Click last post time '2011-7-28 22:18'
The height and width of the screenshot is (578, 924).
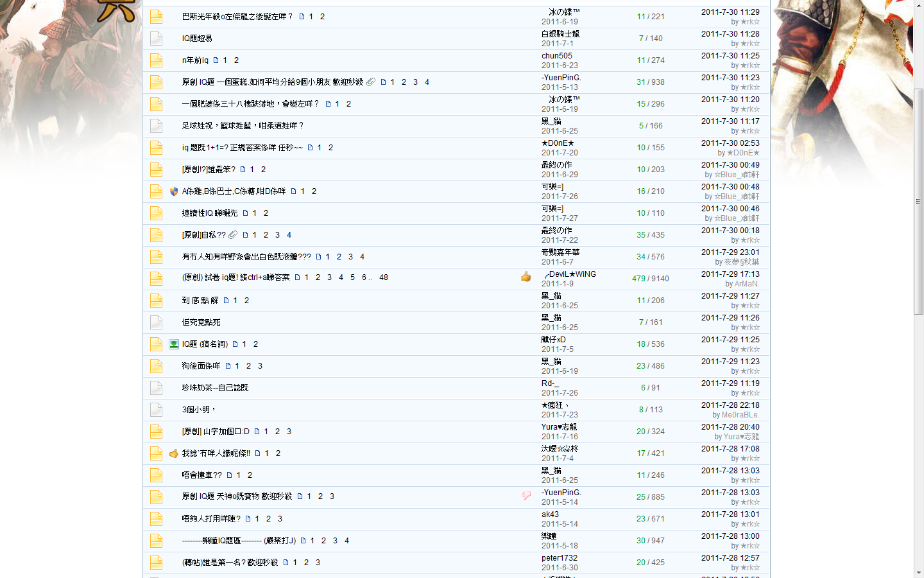730,405
